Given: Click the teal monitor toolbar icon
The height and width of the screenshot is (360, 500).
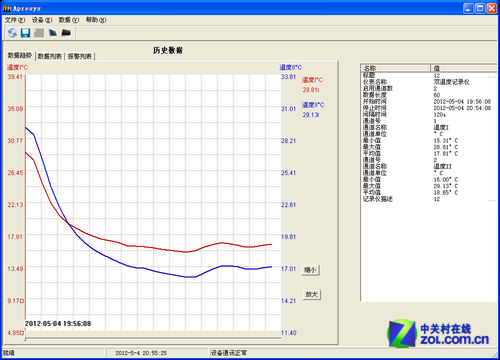Looking at the screenshot, I should point(53,33).
